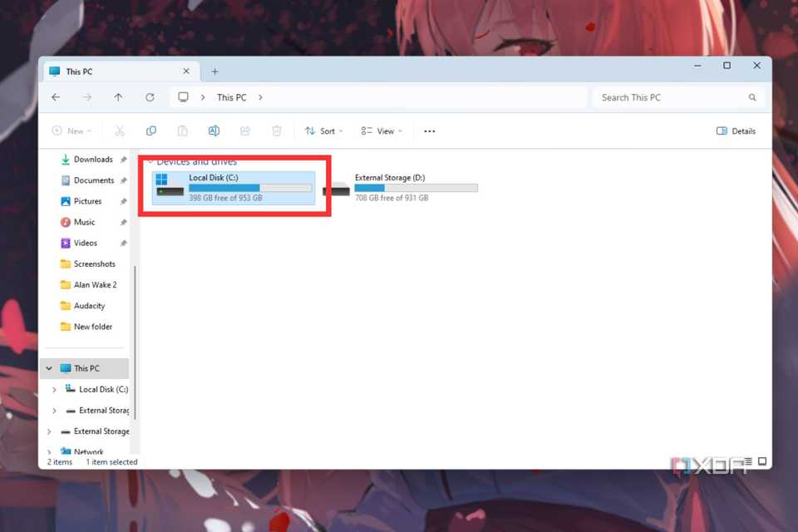Click the Rename icon in toolbar
Screen dimensions: 798x532
tap(214, 131)
